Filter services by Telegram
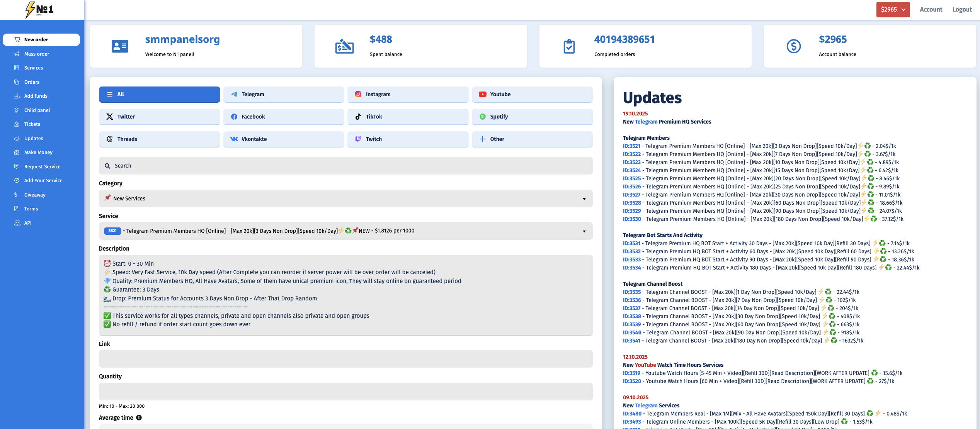 283,94
